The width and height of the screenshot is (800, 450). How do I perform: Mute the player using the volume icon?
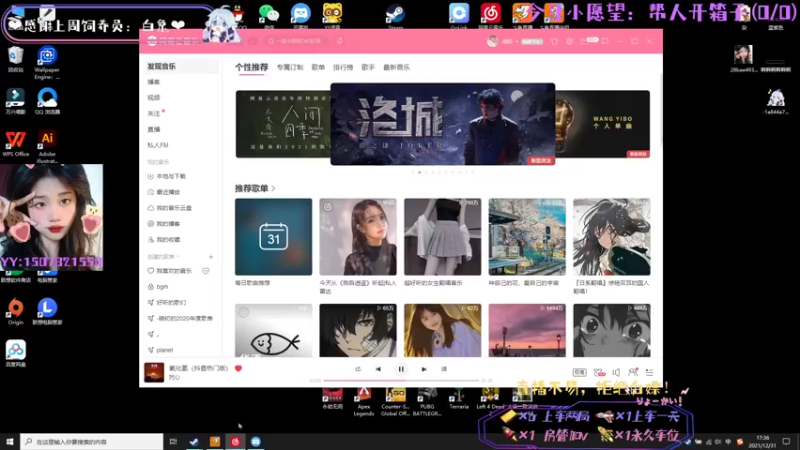[616, 372]
